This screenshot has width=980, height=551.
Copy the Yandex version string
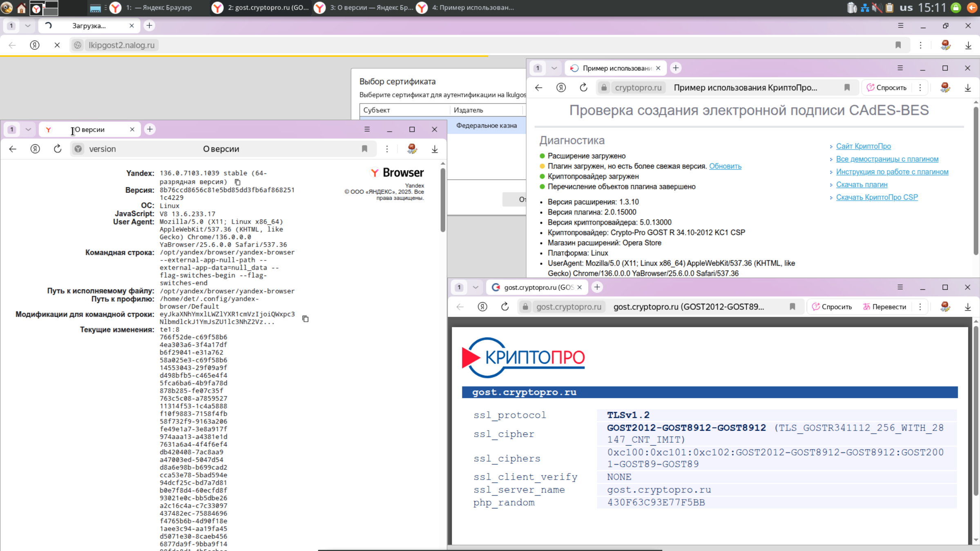tap(237, 182)
